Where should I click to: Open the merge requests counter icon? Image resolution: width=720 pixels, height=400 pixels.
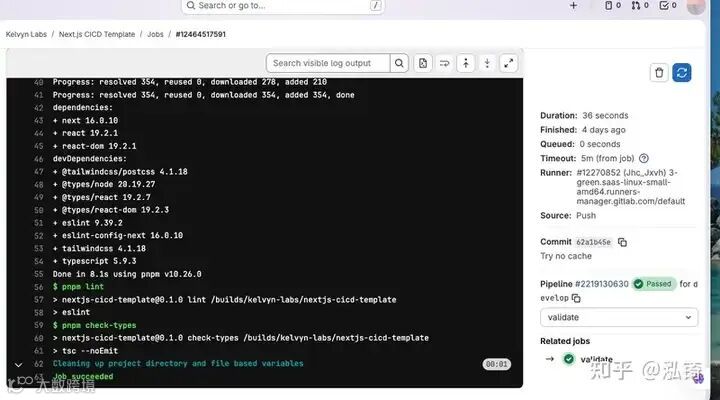pos(640,6)
